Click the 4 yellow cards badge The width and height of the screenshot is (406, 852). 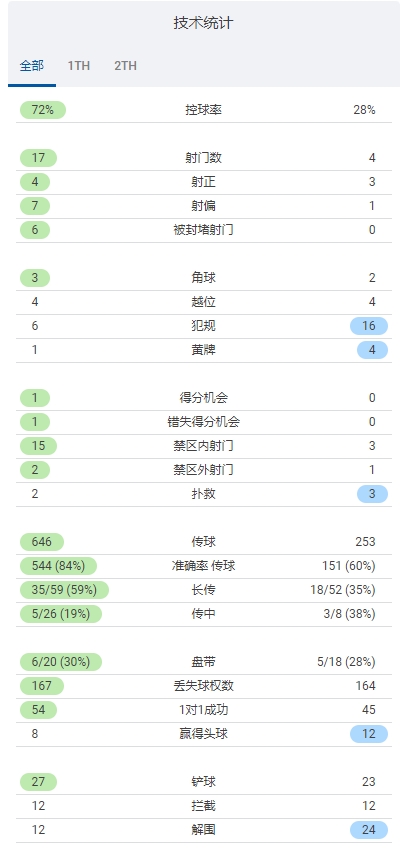click(x=372, y=350)
